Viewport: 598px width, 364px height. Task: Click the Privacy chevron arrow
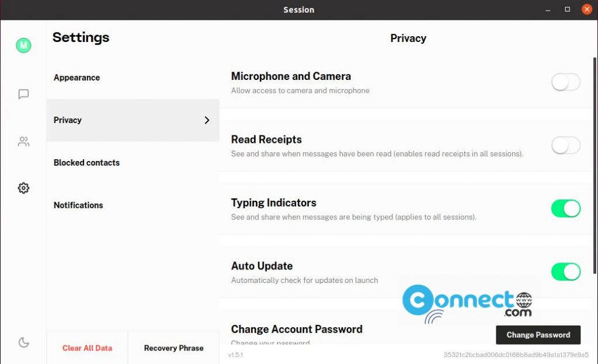207,120
